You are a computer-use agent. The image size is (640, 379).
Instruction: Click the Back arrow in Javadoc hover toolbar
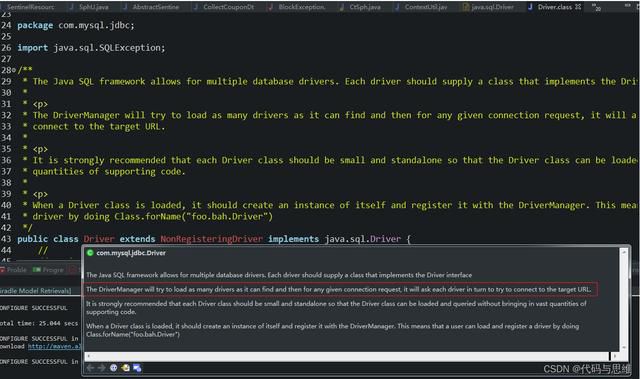90,368
